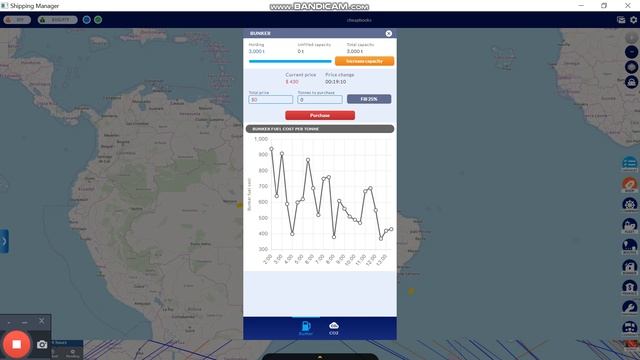Switch to the CO2 tab
640x360 pixels.
coord(334,328)
